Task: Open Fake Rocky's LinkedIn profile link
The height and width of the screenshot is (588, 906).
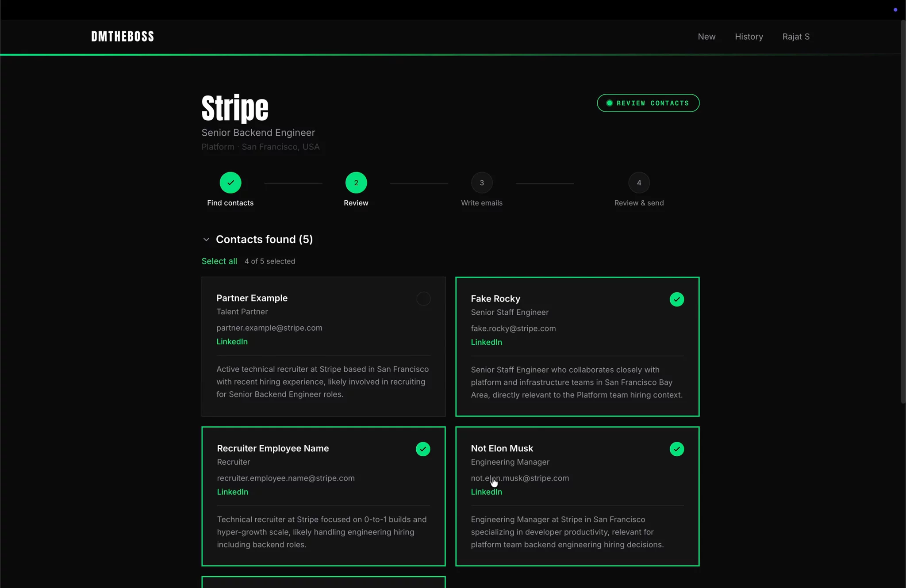Action: coord(486,342)
